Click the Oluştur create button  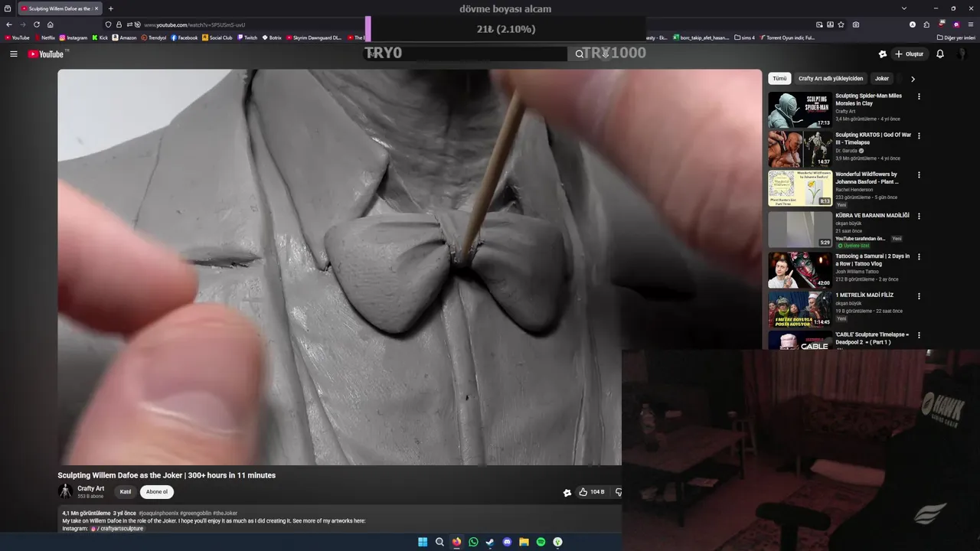click(x=909, y=54)
